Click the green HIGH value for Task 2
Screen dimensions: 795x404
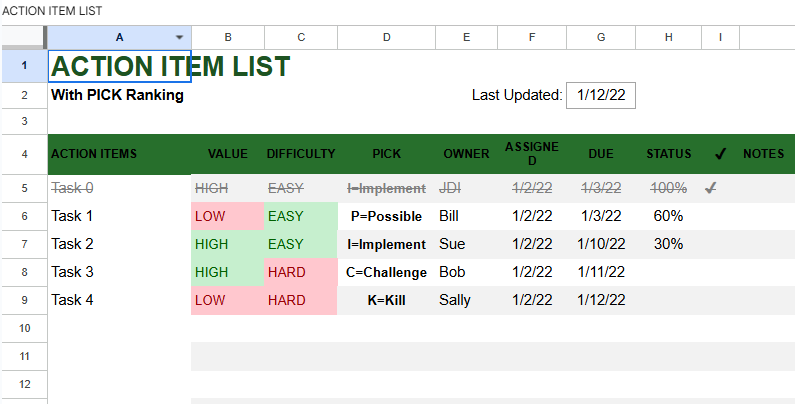(227, 244)
